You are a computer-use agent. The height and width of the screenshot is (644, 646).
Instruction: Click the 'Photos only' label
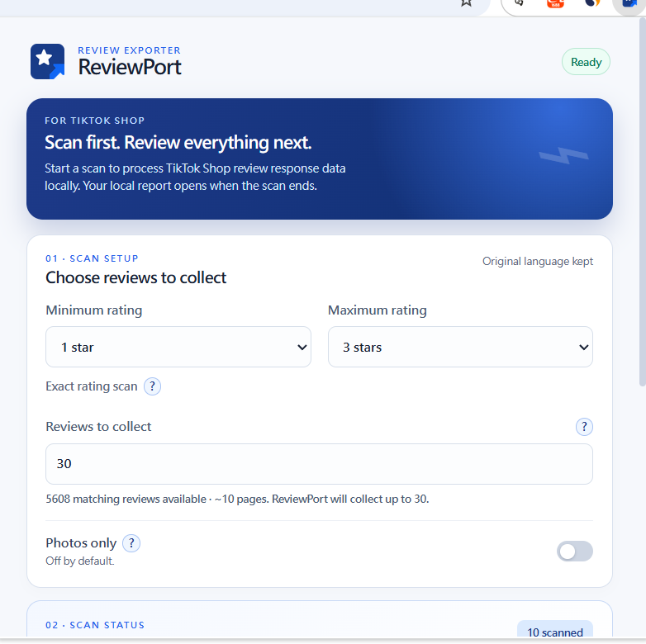(x=81, y=543)
